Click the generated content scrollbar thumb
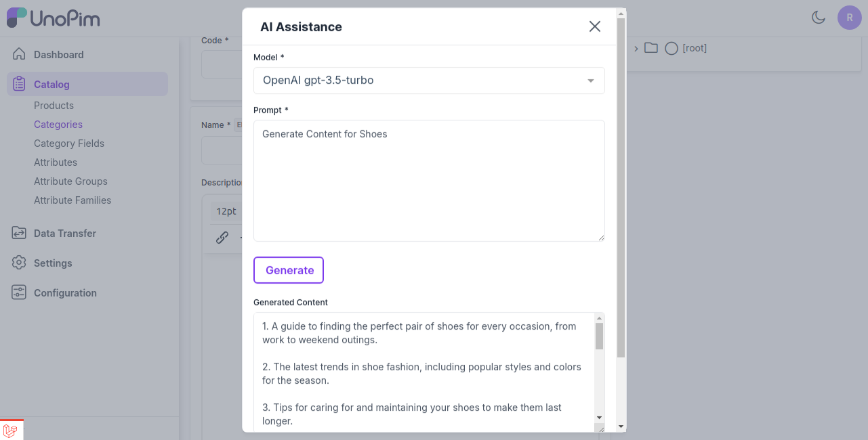The image size is (868, 440). (599, 336)
